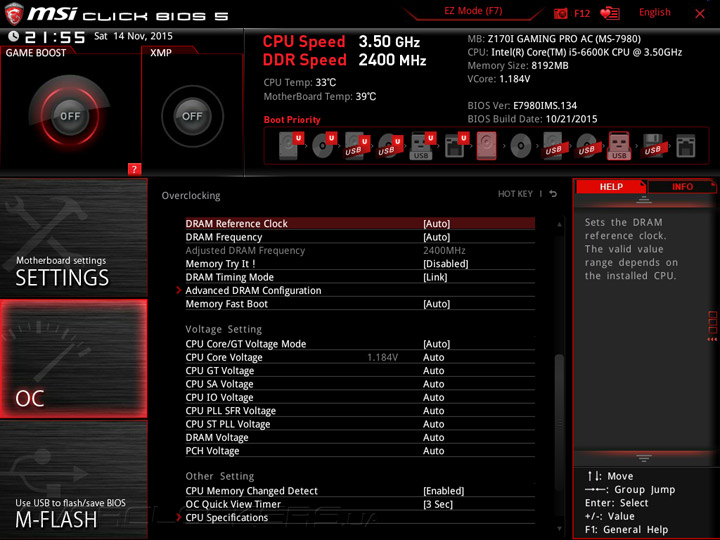Screen dimensions: 720x540
Task: Switch to EZ Mode (F7)
Action: coord(473,11)
